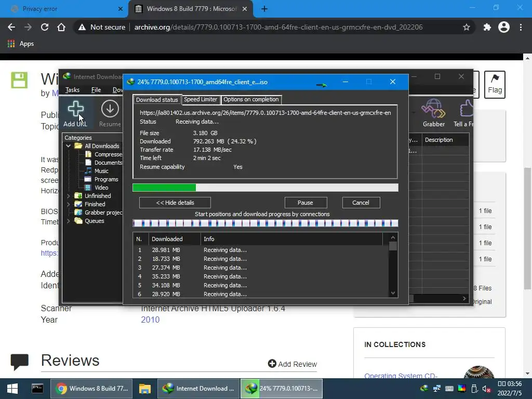Open Command Prompt from taskbar
532x399 pixels.
tap(37, 389)
